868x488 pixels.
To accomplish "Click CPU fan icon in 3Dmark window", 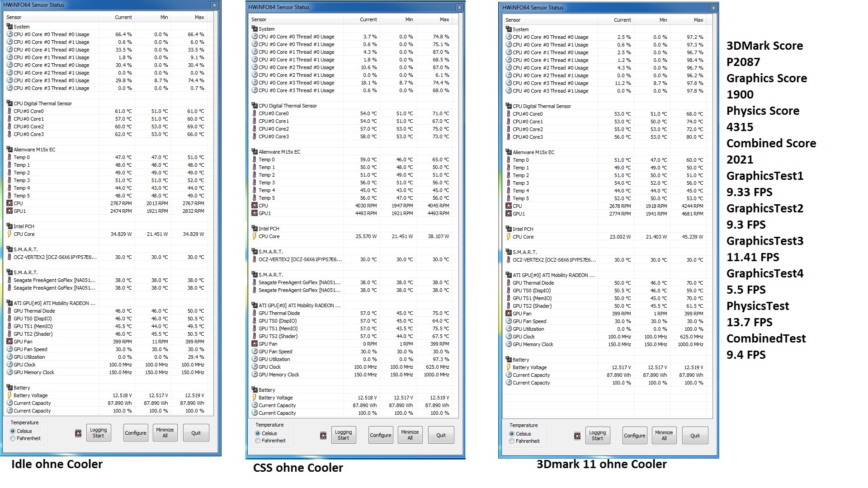I will [509, 206].
